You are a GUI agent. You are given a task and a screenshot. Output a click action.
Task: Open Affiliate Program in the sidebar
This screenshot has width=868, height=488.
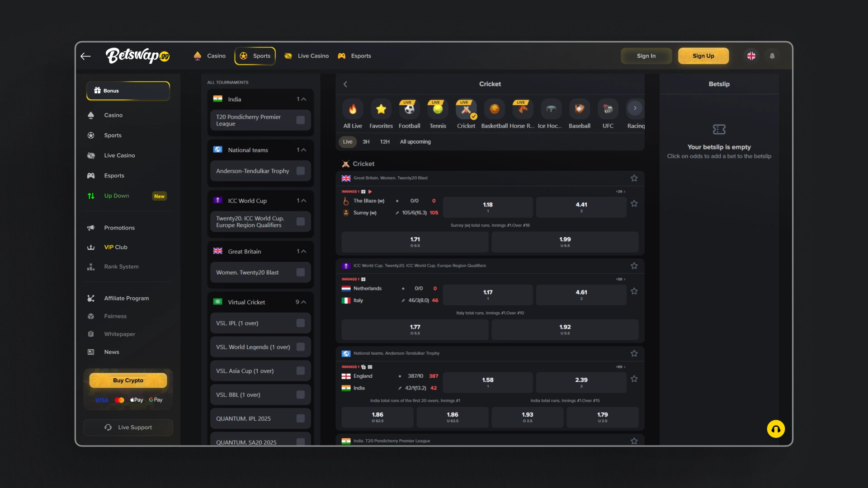pos(126,298)
